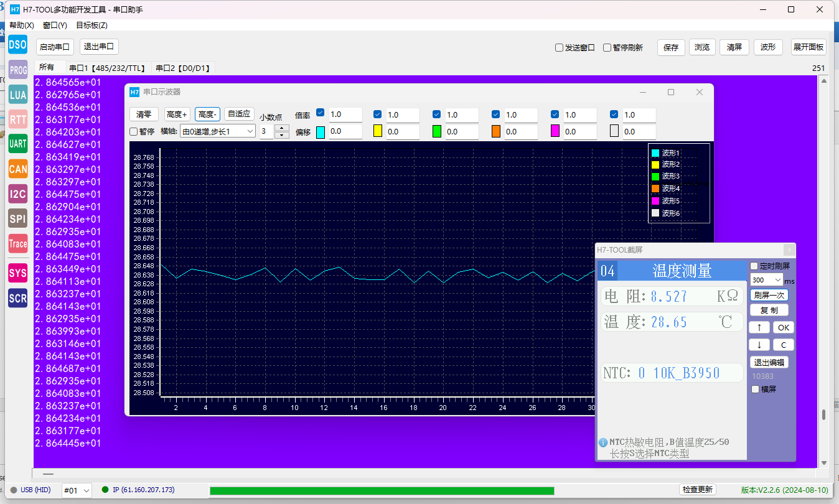Image resolution: width=839 pixels, height=504 pixels.
Task: Click the info icon beside the NTC hint text
Action: [x=602, y=442]
